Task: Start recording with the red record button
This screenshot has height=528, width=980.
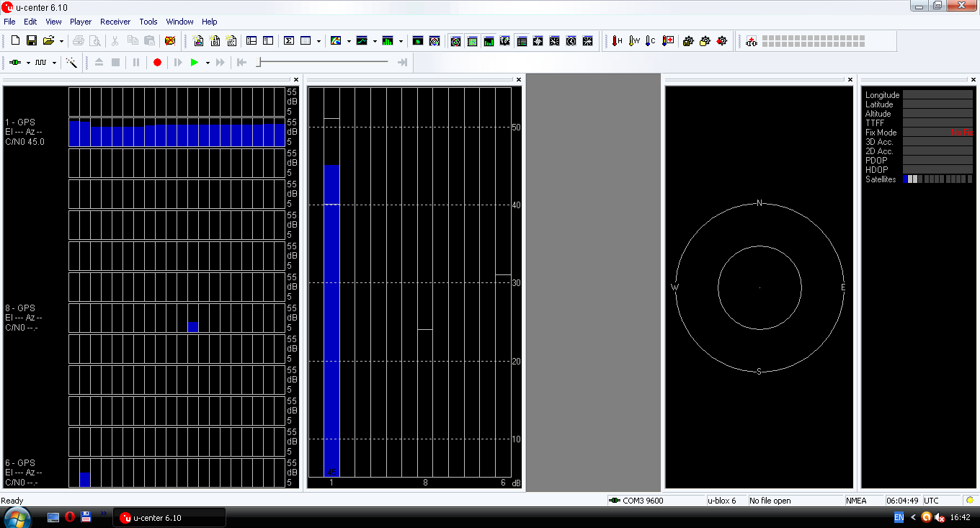Action: 157,63
